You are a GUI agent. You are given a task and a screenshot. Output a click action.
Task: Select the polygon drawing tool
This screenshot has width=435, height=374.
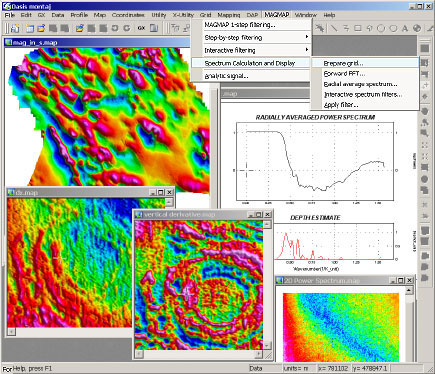[x=369, y=28]
